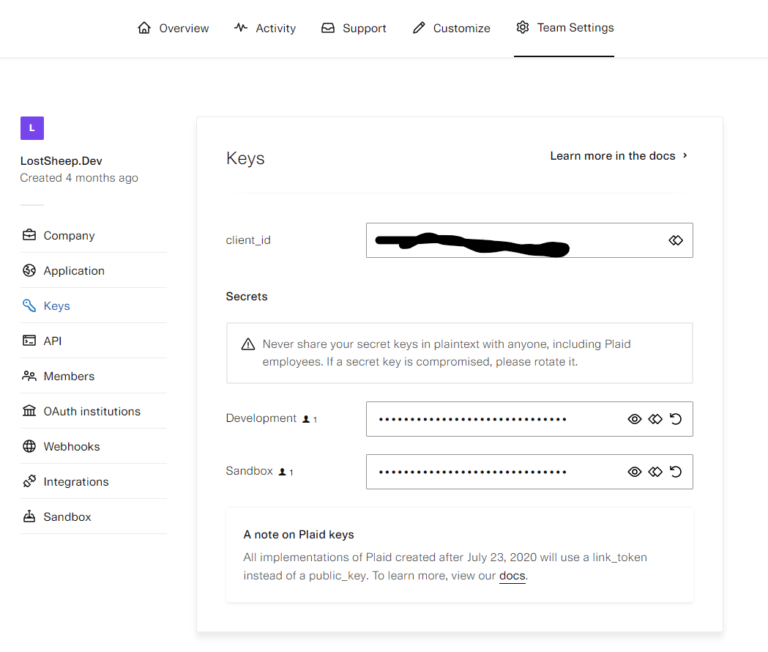This screenshot has width=768, height=652.
Task: Show the Sandbox secret with eye icon
Action: pos(634,472)
